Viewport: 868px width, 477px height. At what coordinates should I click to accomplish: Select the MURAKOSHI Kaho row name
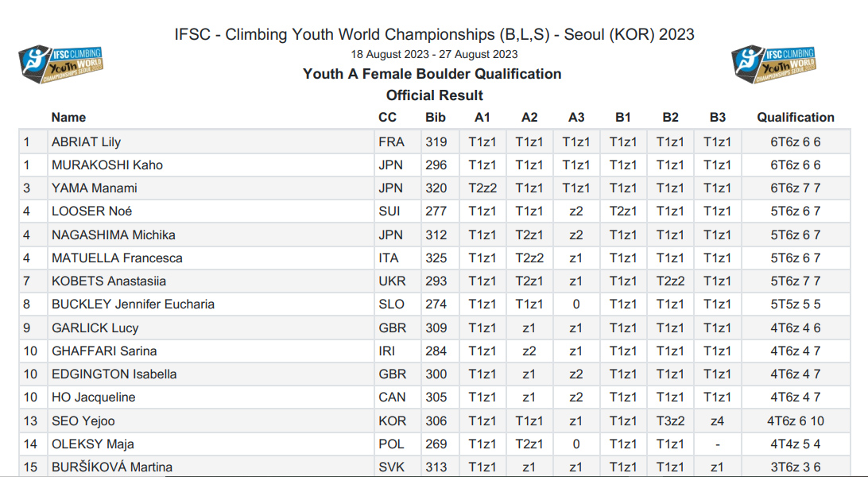107,165
